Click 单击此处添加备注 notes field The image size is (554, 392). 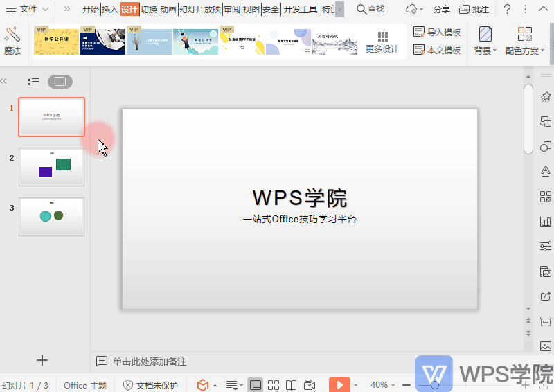(x=150, y=362)
